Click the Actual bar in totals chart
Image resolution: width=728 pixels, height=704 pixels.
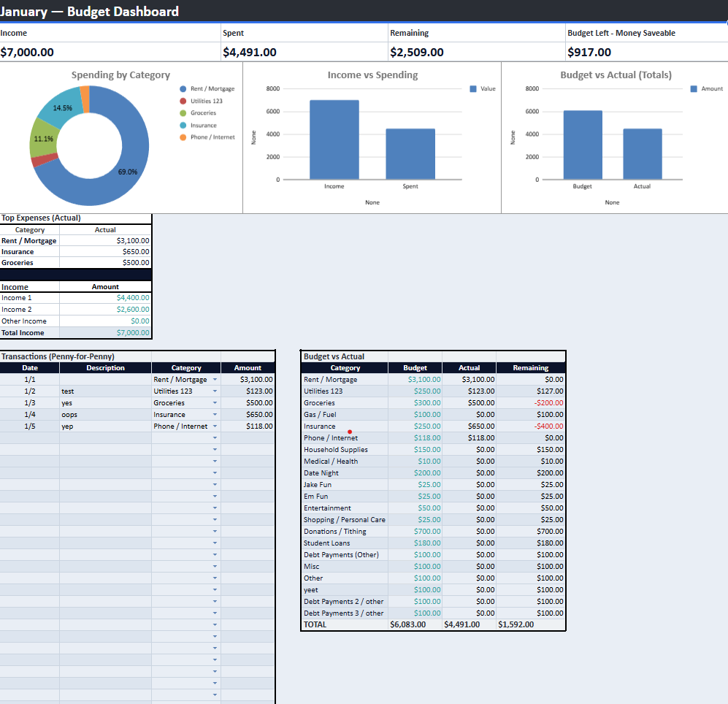pyautogui.click(x=643, y=154)
